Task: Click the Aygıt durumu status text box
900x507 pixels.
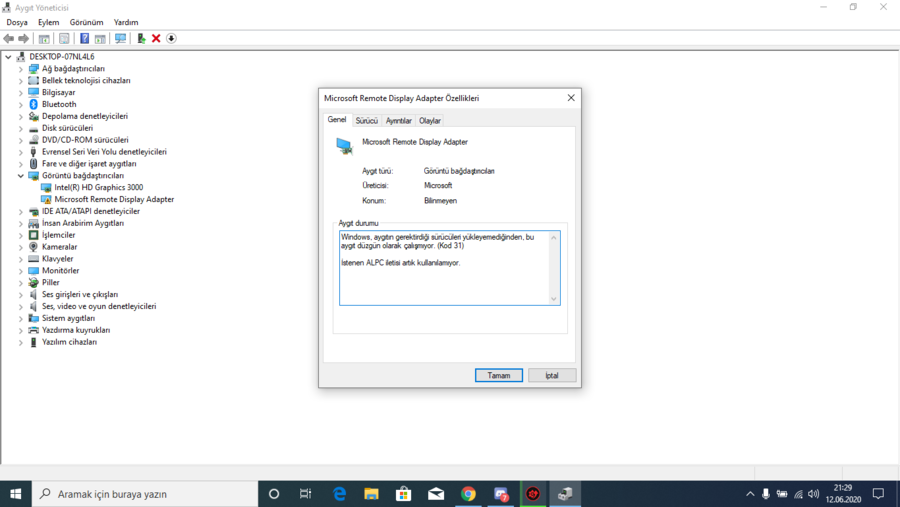Action: click(x=449, y=268)
